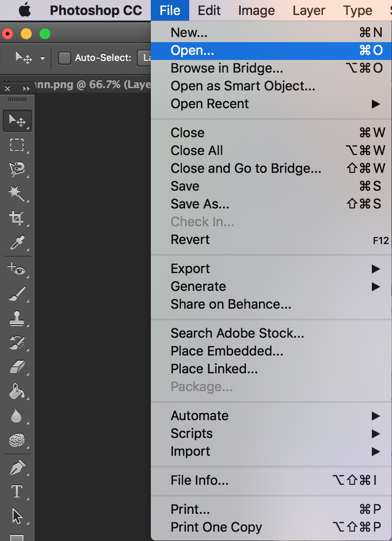The width and height of the screenshot is (392, 541).
Task: Enable the Auto-Select checkbox
Action: tap(65, 58)
